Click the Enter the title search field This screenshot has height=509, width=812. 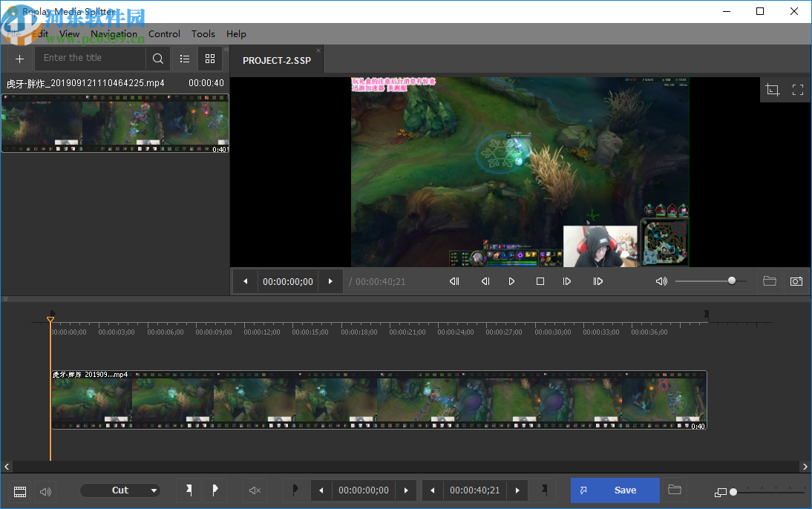point(90,58)
